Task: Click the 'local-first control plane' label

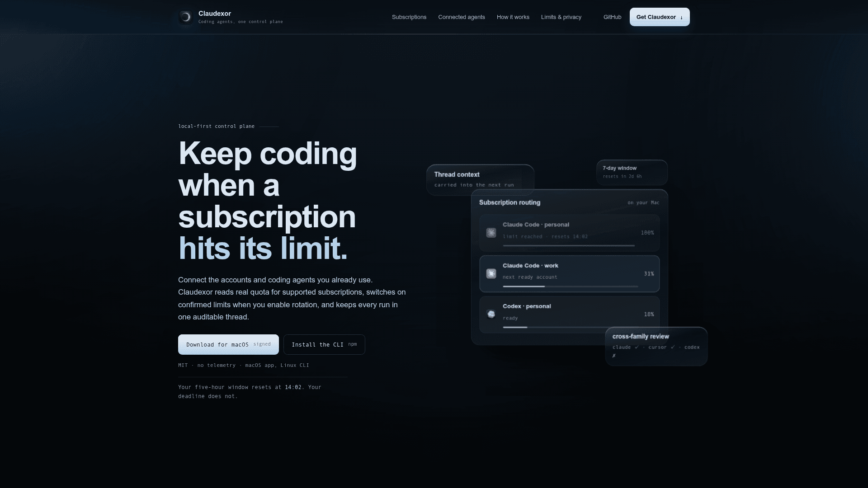Action: (216, 127)
